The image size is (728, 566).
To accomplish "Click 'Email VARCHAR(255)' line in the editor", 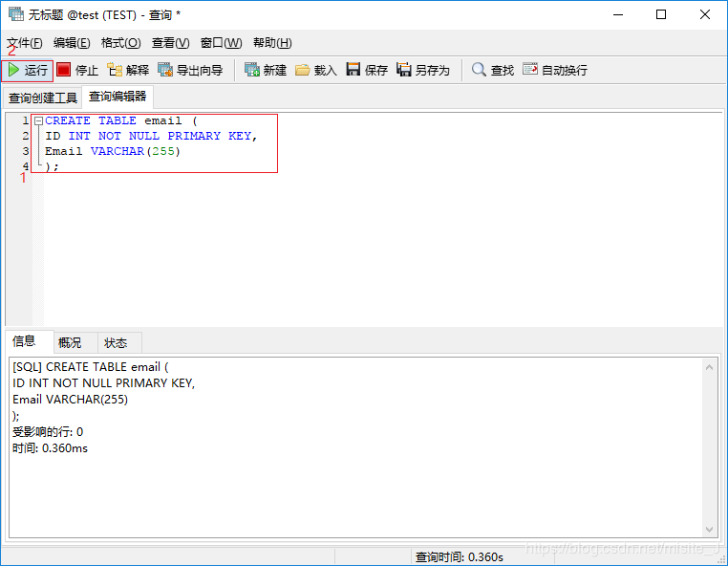I will click(x=113, y=151).
